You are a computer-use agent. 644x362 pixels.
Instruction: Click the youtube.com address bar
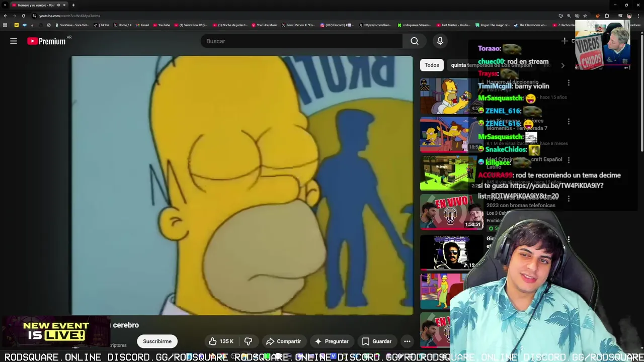tap(297, 16)
